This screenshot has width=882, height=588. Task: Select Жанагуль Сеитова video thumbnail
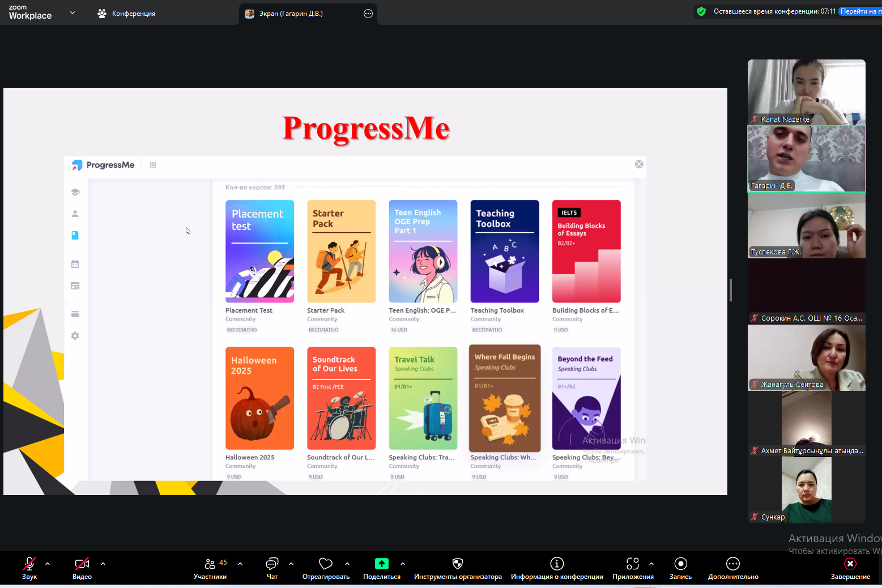click(x=806, y=357)
